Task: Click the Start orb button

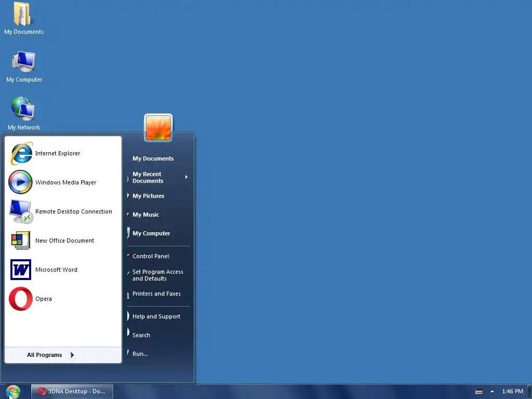Action: point(13,392)
